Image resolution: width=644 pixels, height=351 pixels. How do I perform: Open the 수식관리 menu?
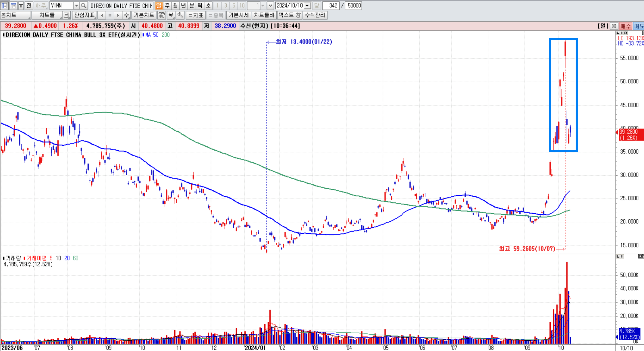pyautogui.click(x=315, y=15)
